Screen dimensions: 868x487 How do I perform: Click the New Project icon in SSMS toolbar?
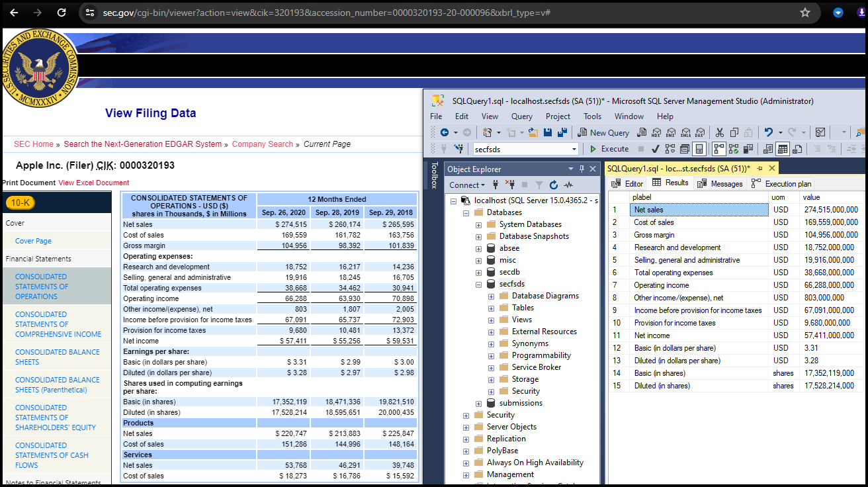[x=488, y=132]
